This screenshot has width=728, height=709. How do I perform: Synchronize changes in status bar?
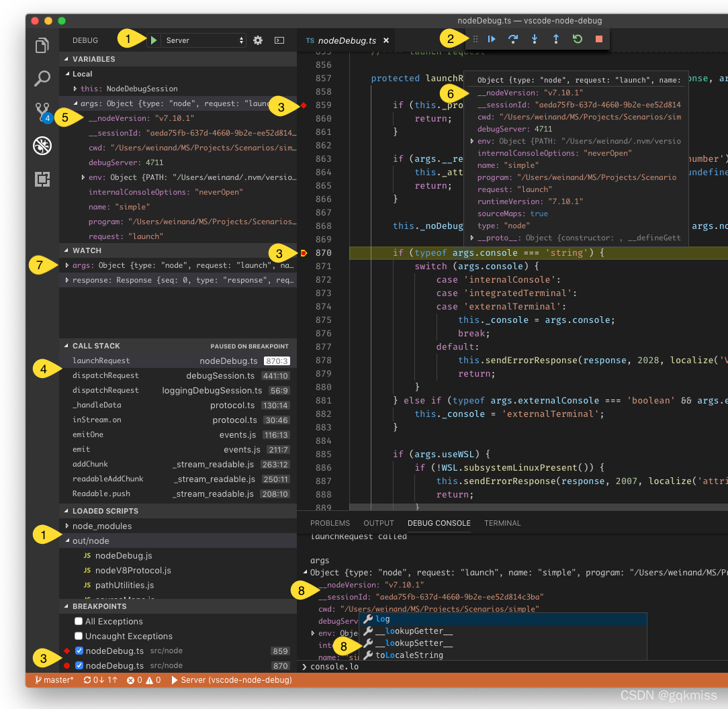(100, 679)
